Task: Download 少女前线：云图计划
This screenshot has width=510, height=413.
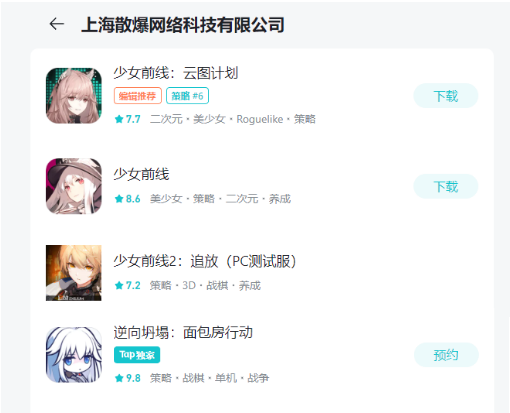Action: (446, 96)
